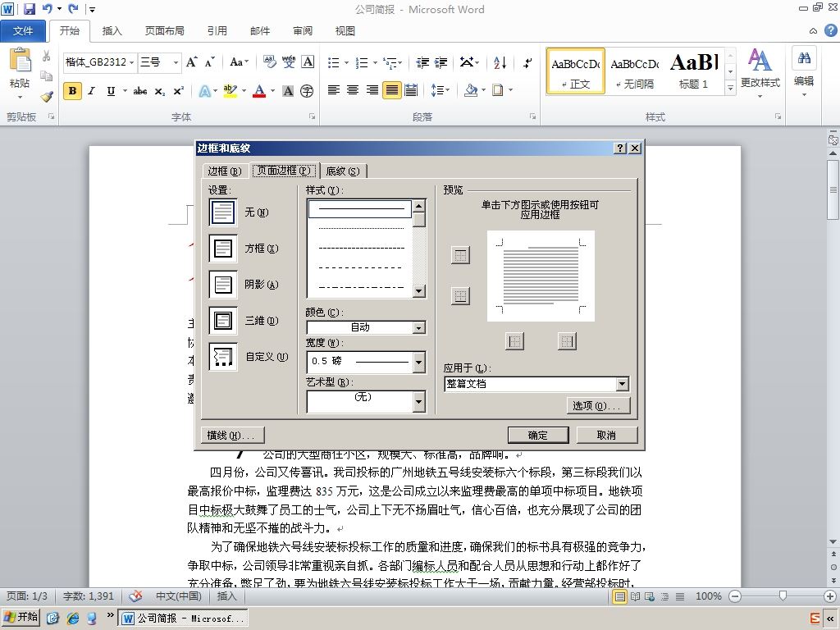Image resolution: width=840 pixels, height=630 pixels.
Task: Click Windows 开始 start button
Action: 21,618
